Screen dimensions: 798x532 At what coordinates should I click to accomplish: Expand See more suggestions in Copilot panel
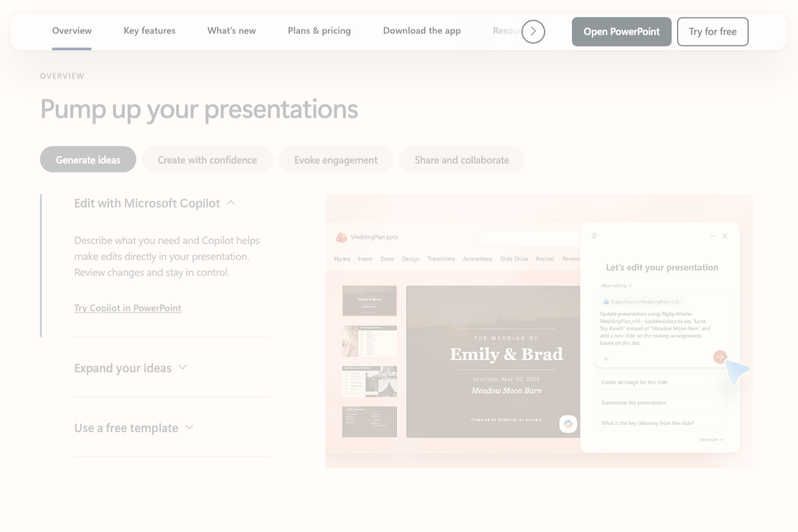point(712,440)
